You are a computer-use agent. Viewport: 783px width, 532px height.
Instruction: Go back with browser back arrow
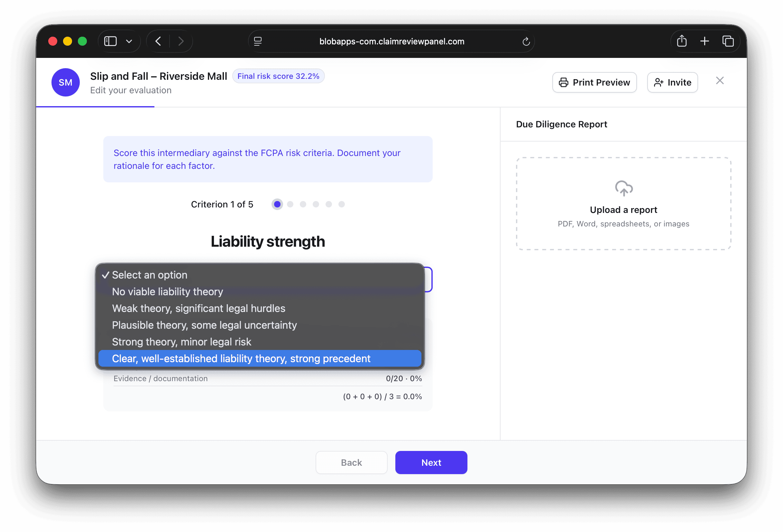click(x=158, y=41)
